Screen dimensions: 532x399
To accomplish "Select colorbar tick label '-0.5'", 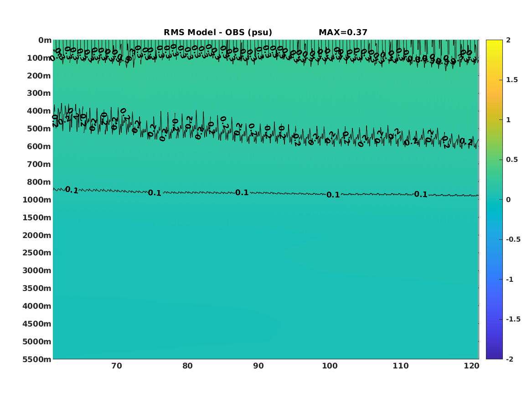I will 513,239.
